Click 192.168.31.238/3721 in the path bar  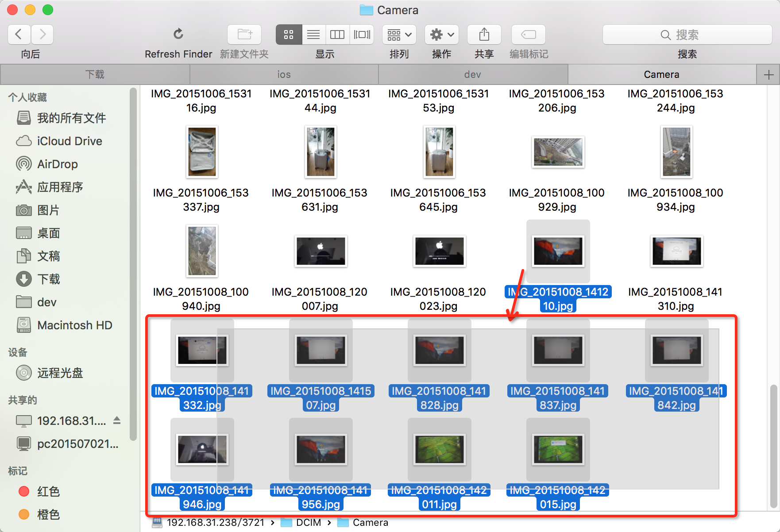tap(208, 523)
